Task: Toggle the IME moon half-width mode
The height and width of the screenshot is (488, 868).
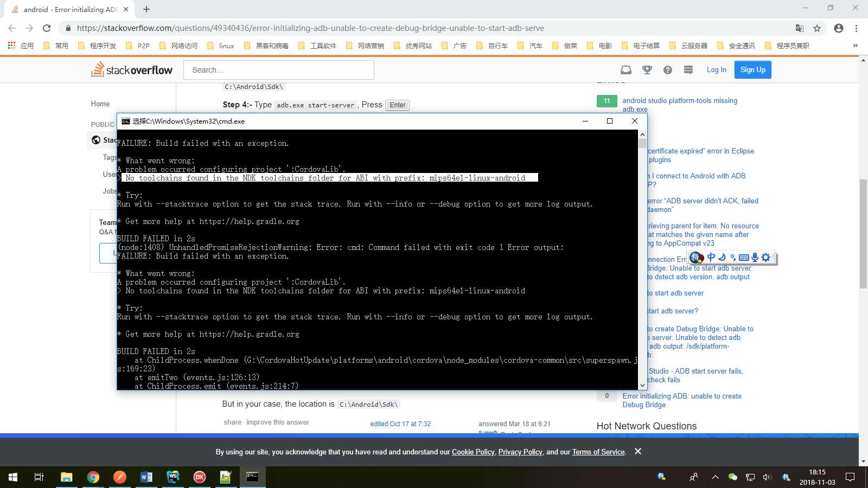Action: coord(722,257)
